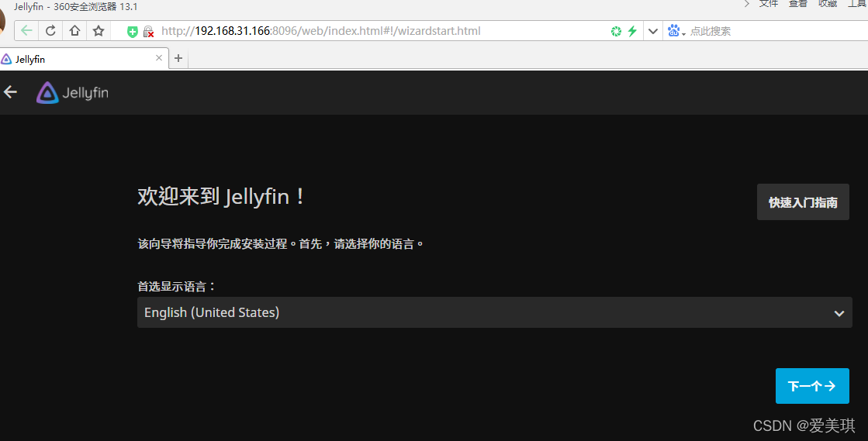The height and width of the screenshot is (441, 868).
Task: Open the 文件 menu in browser menu bar
Action: (769, 4)
